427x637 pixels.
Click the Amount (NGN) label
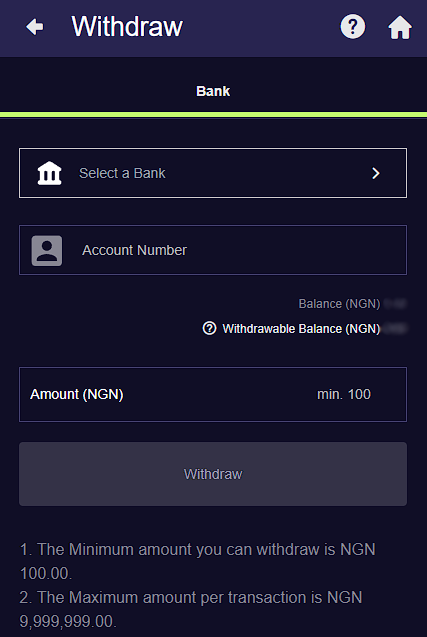[77, 394]
